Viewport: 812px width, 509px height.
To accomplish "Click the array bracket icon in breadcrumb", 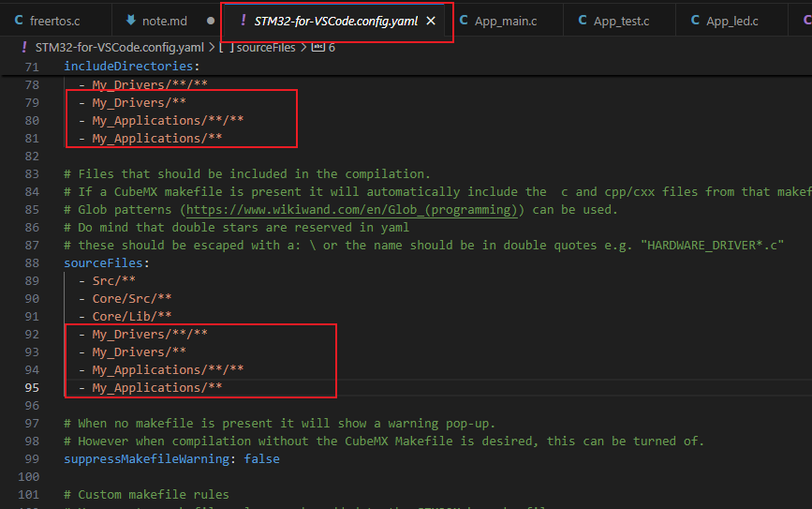I will (227, 47).
